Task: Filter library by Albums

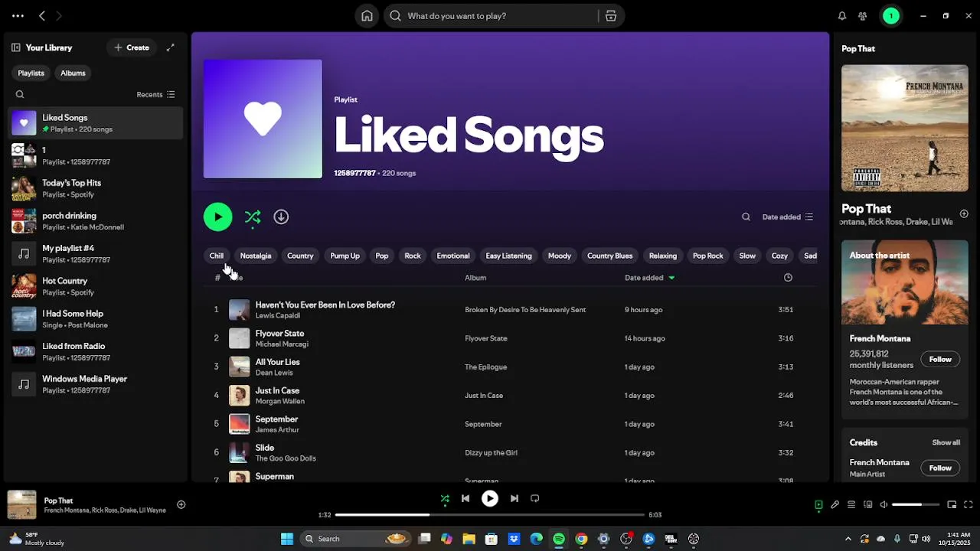Action: (x=73, y=73)
